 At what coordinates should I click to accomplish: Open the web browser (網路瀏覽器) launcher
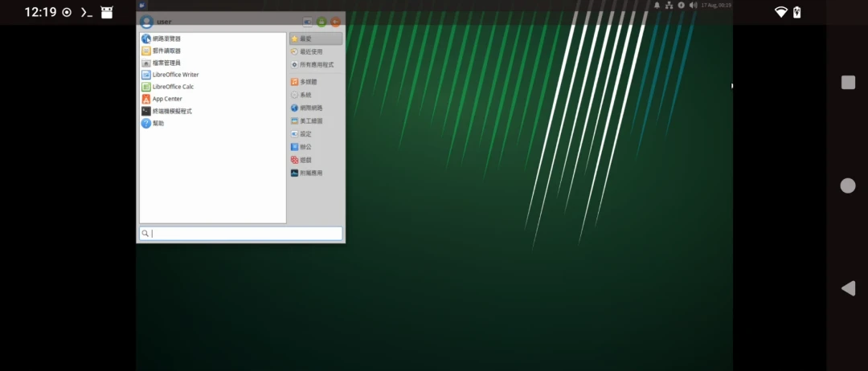[x=166, y=39]
